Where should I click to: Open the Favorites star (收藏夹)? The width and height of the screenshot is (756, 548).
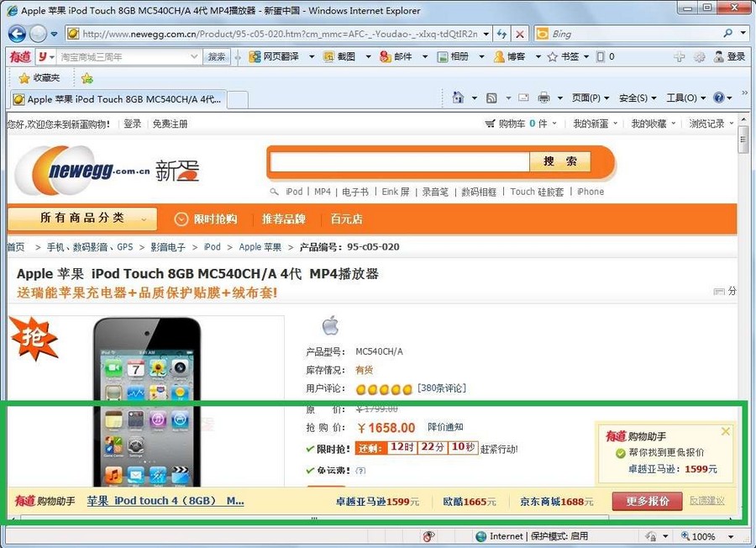40,76
